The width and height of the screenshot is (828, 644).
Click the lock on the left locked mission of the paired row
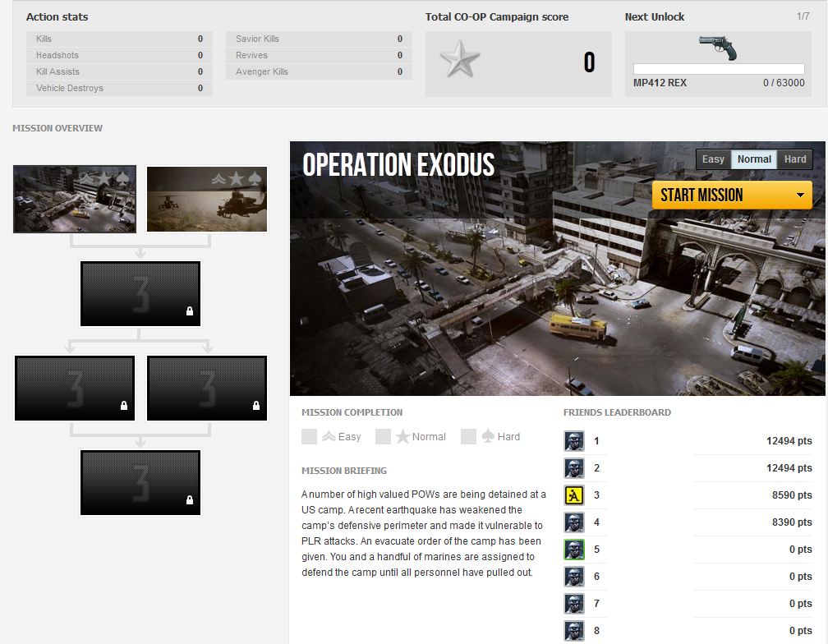(124, 406)
